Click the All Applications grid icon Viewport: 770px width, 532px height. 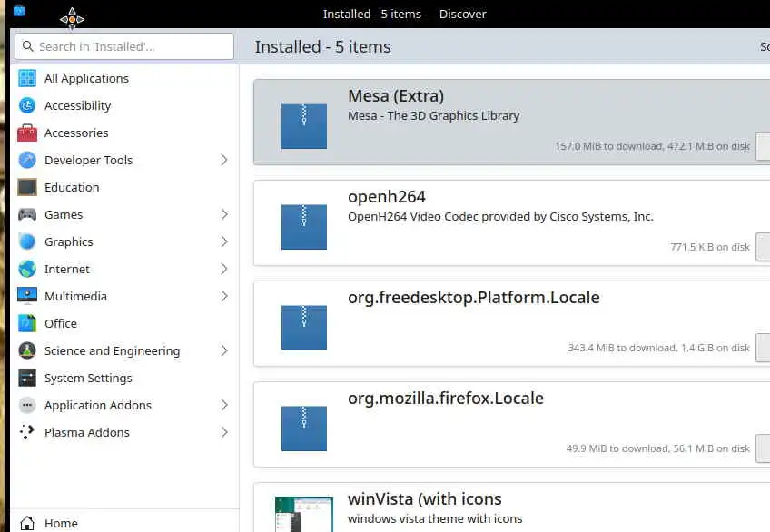point(27,78)
